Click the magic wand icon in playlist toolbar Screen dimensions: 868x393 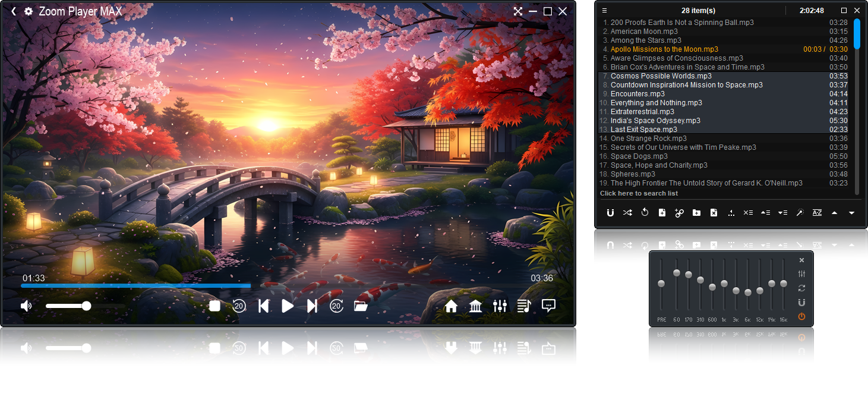click(800, 213)
